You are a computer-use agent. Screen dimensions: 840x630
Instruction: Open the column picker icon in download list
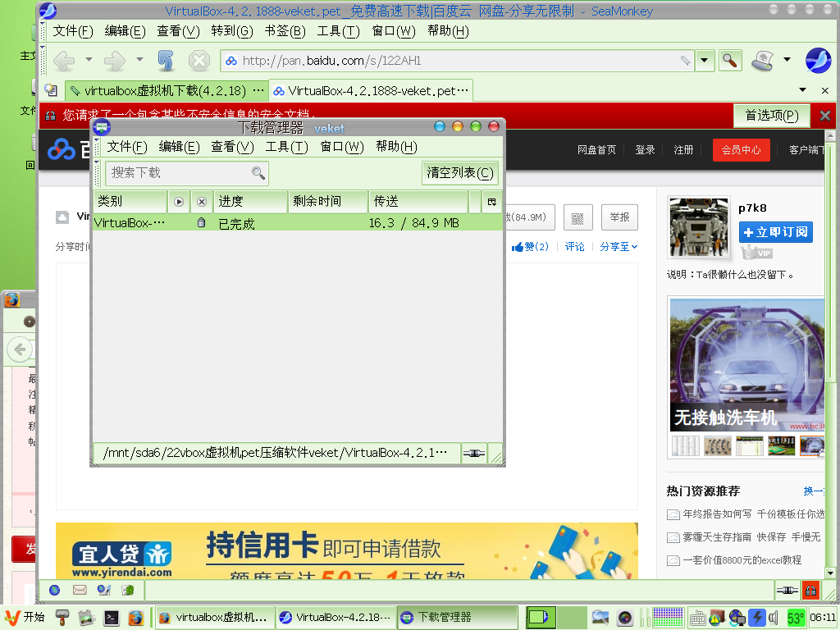click(x=492, y=202)
